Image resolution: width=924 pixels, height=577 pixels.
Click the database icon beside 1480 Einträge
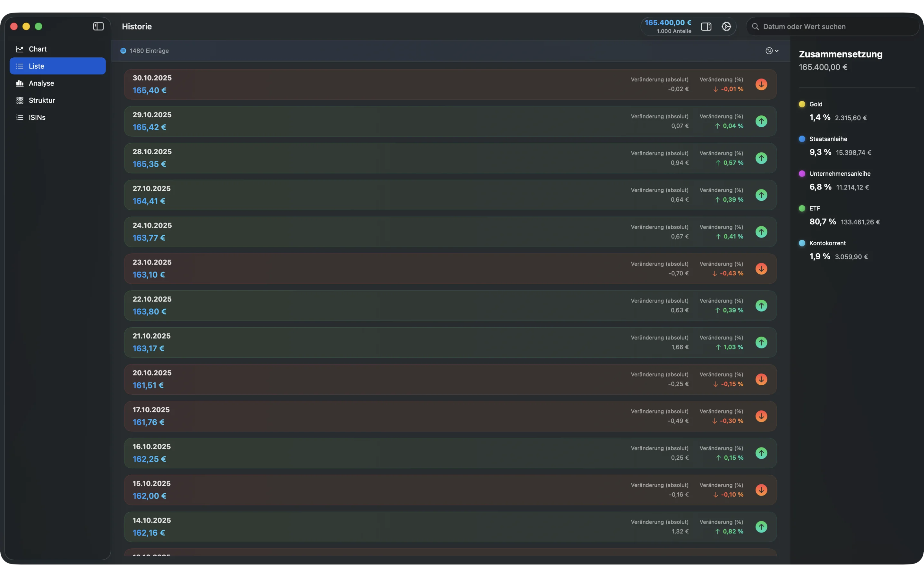(123, 50)
